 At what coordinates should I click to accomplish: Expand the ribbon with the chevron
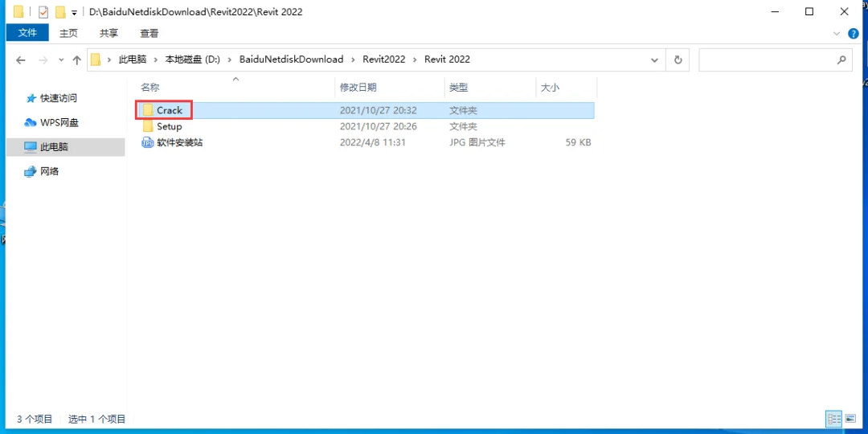pos(837,34)
